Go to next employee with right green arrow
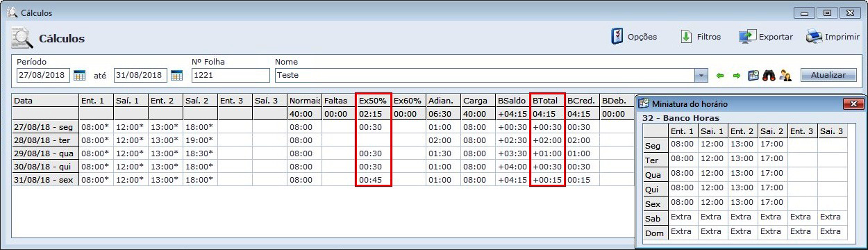The image size is (868, 250). click(736, 75)
